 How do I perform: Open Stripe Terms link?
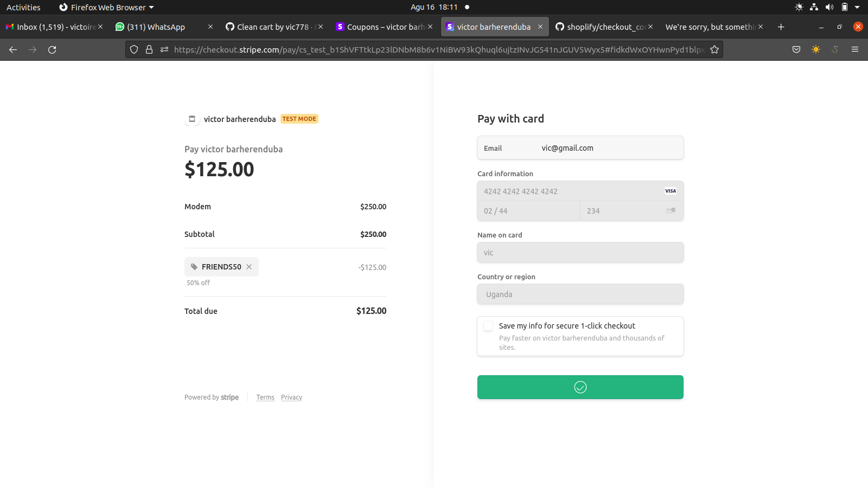click(x=265, y=397)
